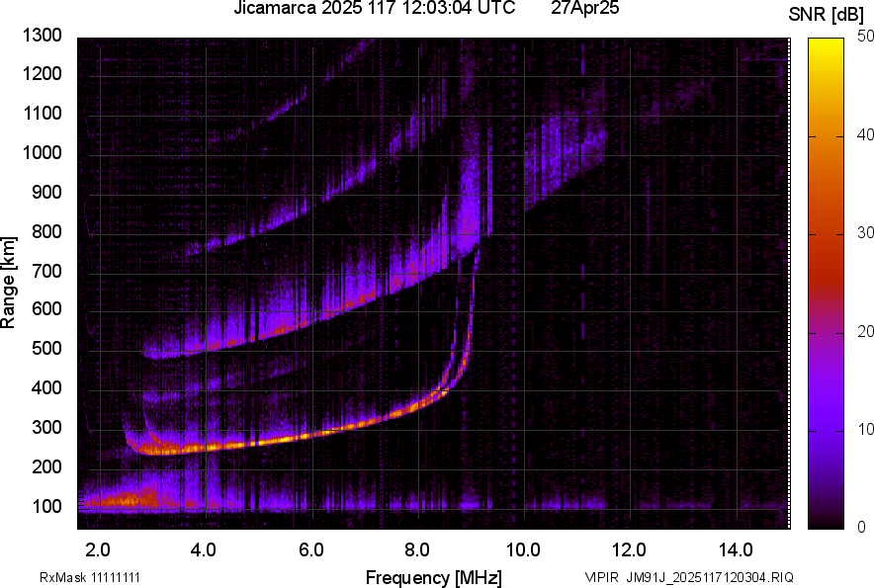Screen dimensions: 874x588
Task: Click the ionogram plot area
Action: (434, 284)
